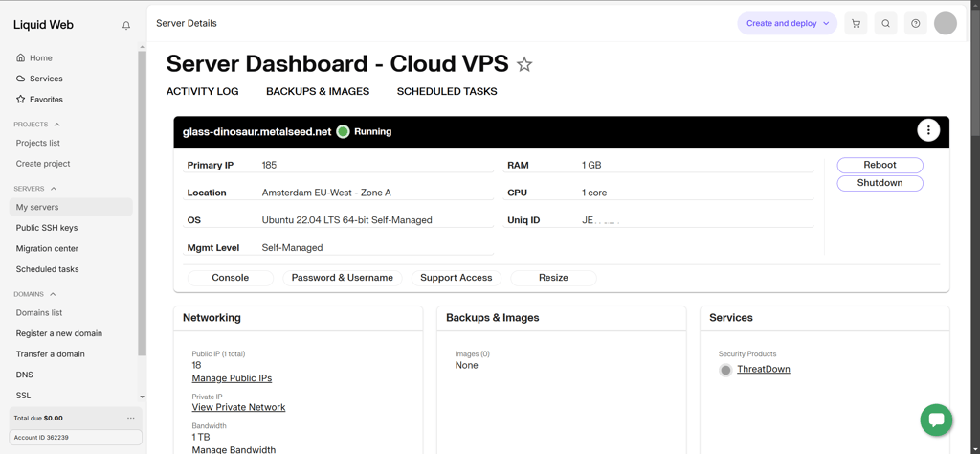Follow View Private Network link

click(x=238, y=408)
